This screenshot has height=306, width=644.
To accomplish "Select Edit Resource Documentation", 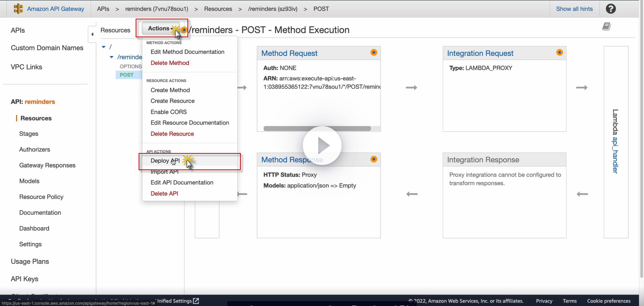I will pos(190,123).
